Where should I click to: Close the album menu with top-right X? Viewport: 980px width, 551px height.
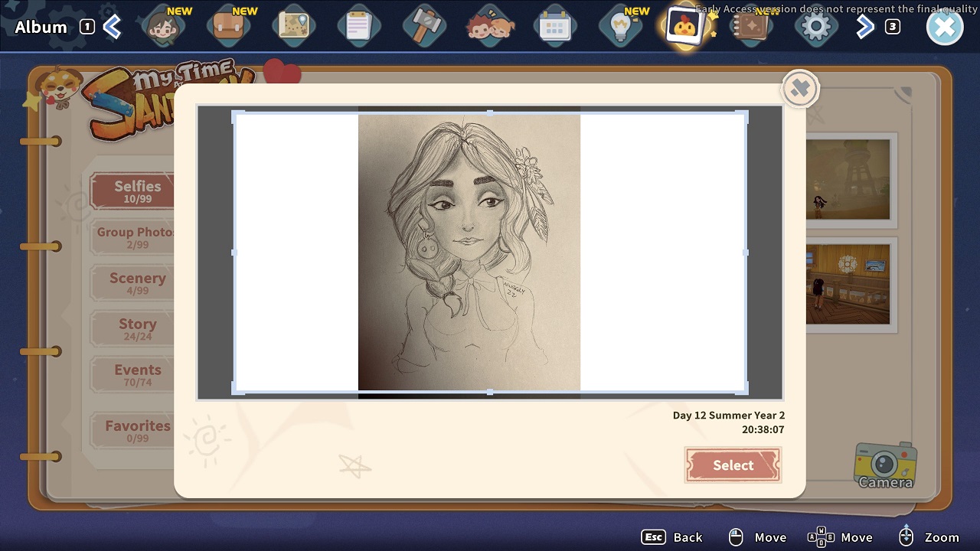[945, 27]
